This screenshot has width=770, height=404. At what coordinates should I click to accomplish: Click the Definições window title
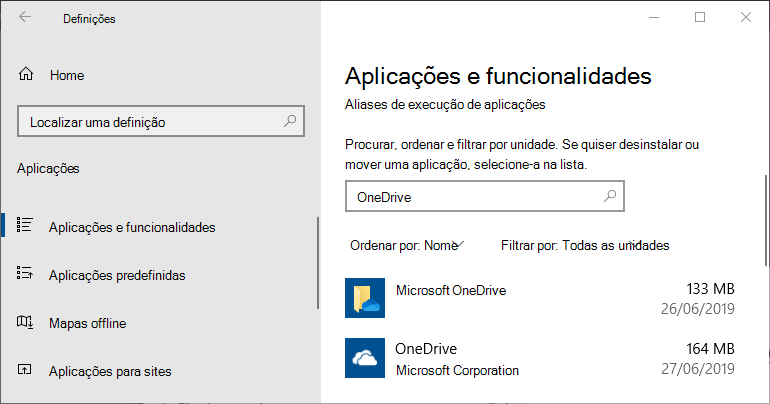tap(89, 19)
